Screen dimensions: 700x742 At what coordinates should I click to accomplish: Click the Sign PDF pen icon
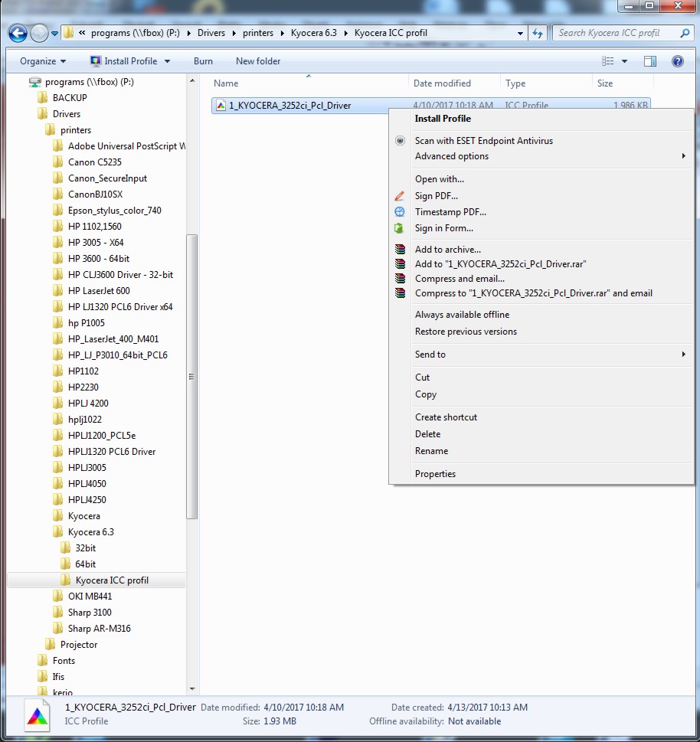click(x=400, y=196)
